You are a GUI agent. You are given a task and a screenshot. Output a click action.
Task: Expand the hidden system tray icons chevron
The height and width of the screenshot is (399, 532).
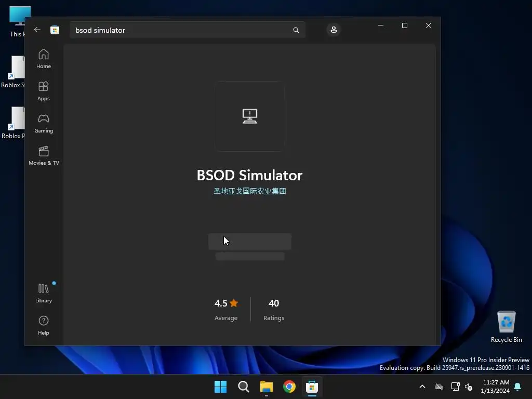point(422,387)
